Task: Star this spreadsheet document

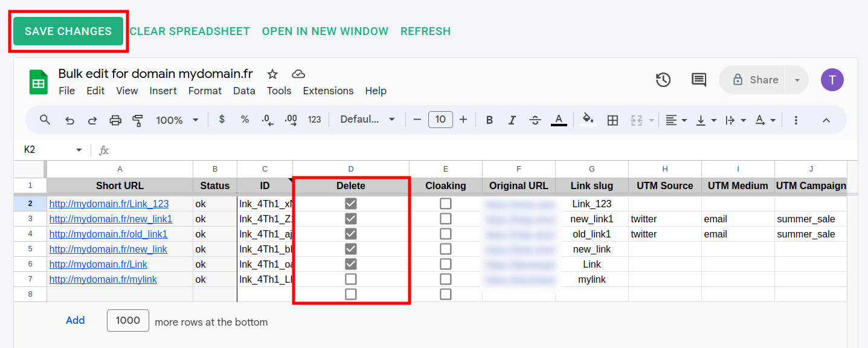Action: tap(272, 74)
